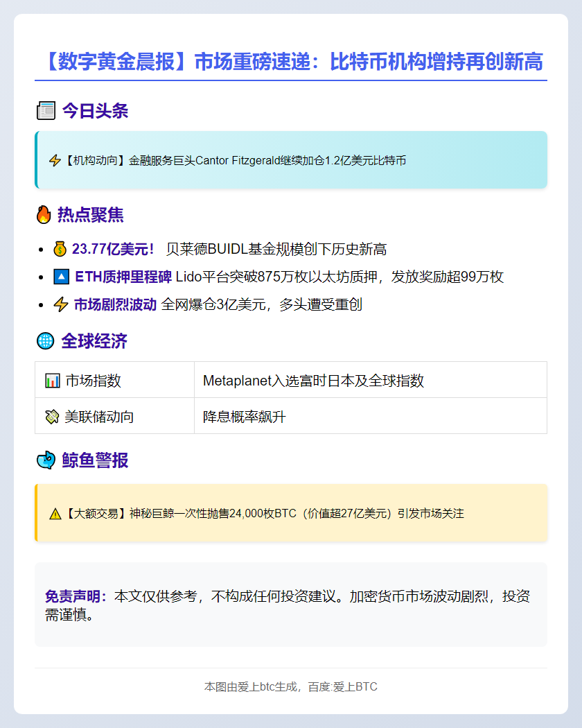Click the 免责声明 bold label
This screenshot has width=582, height=728.
click(76, 596)
